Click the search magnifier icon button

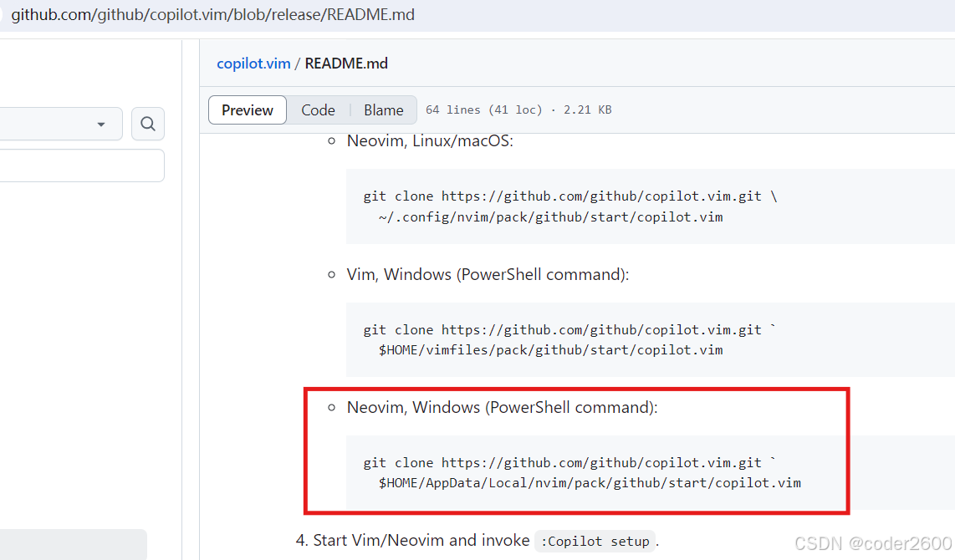[x=148, y=125]
